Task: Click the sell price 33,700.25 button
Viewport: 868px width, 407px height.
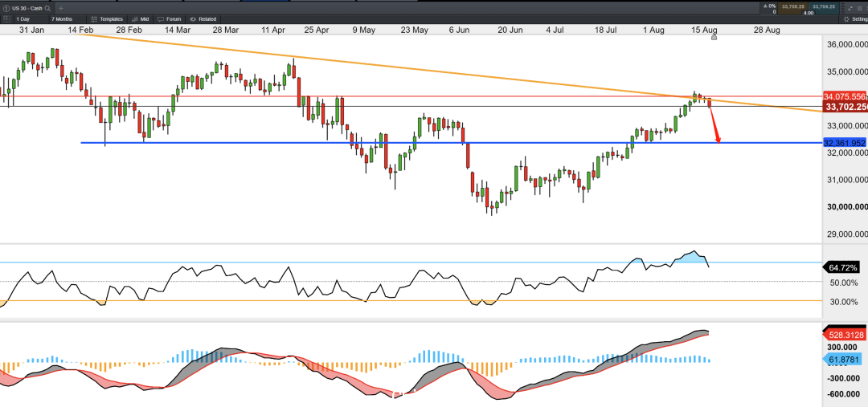Action: tap(792, 8)
